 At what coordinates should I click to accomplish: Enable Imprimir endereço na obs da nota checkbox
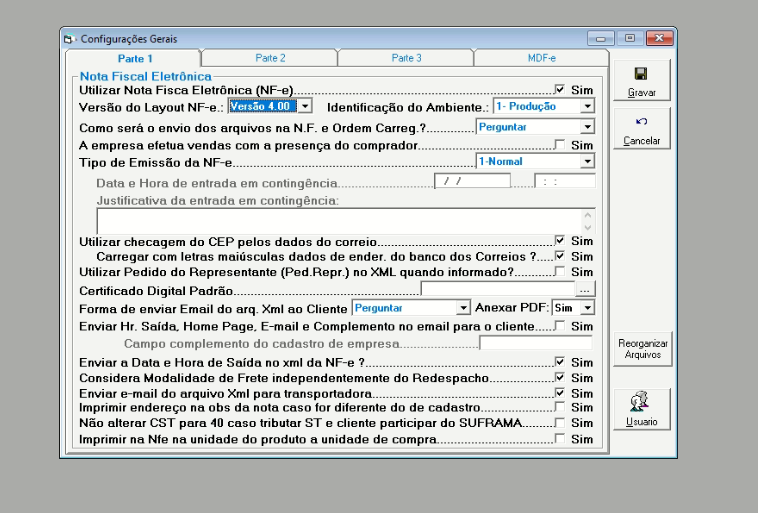[560, 407]
